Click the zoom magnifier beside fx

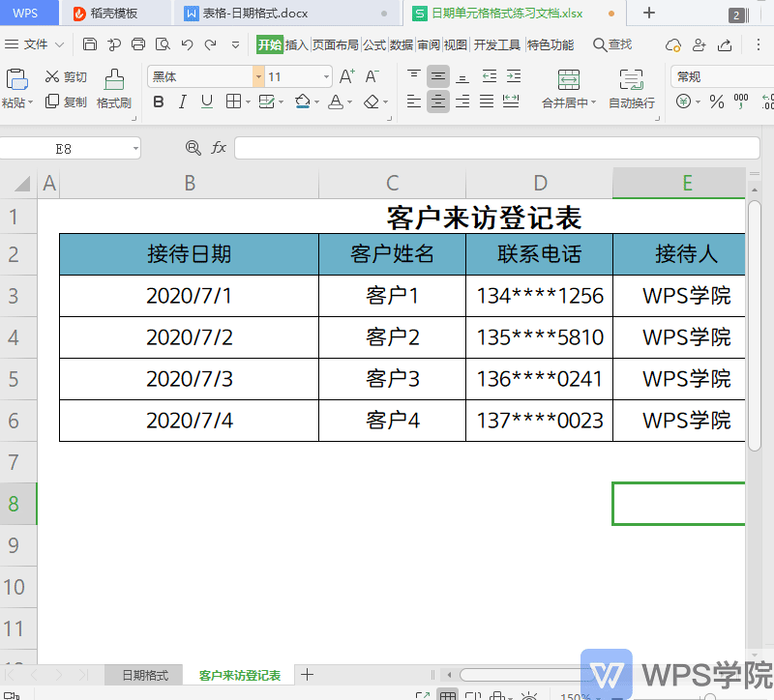click(193, 148)
